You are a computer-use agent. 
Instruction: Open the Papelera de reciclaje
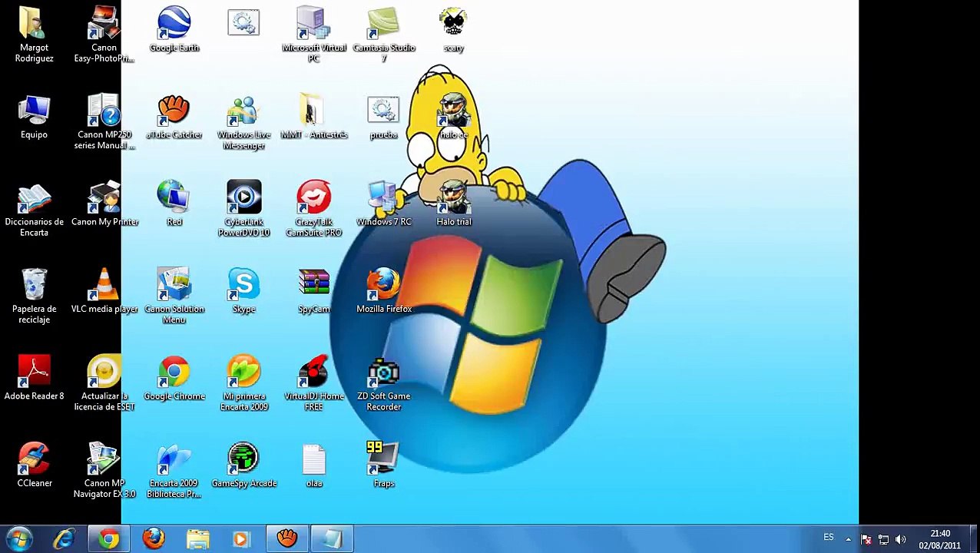34,296
